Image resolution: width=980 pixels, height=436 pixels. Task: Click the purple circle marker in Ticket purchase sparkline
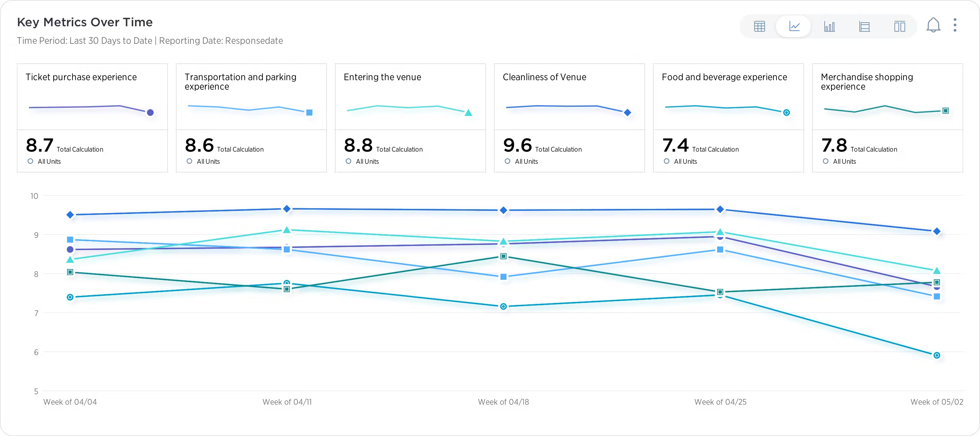[150, 112]
